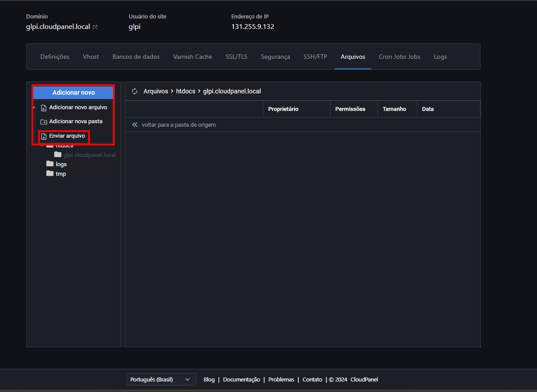Sort by the Tamanho column header
Viewport: 537px width, 392px height.
(x=394, y=109)
